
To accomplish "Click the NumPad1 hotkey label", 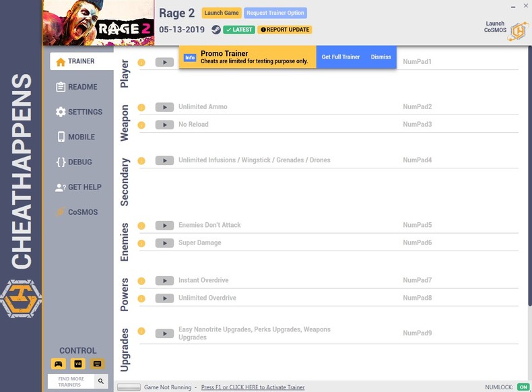I will (x=418, y=61).
